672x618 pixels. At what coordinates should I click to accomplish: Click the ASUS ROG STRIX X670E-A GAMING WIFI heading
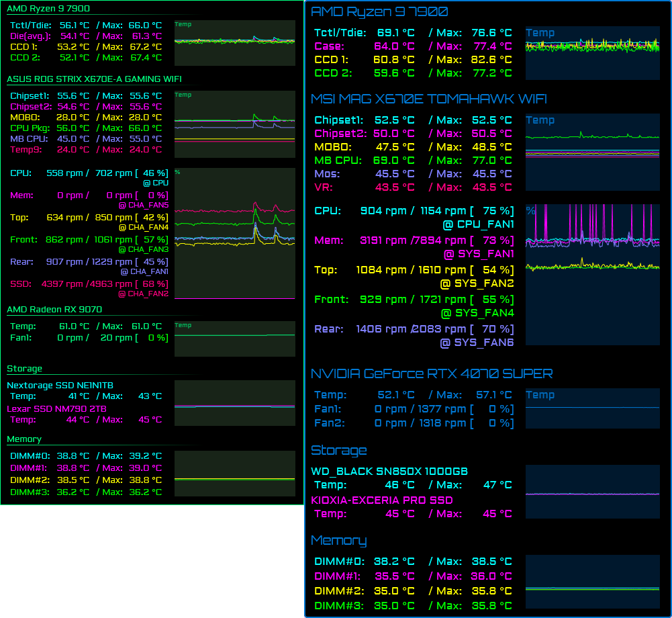(94, 79)
